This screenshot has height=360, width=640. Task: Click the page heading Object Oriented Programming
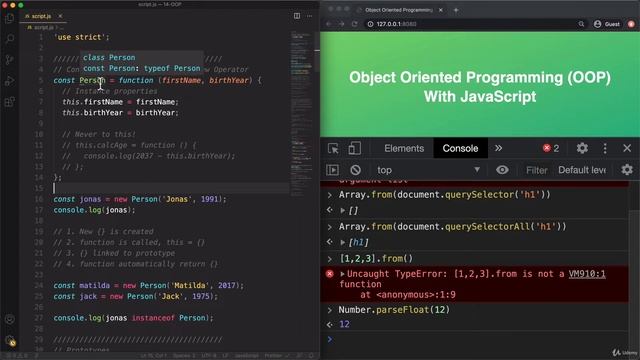pos(480,87)
